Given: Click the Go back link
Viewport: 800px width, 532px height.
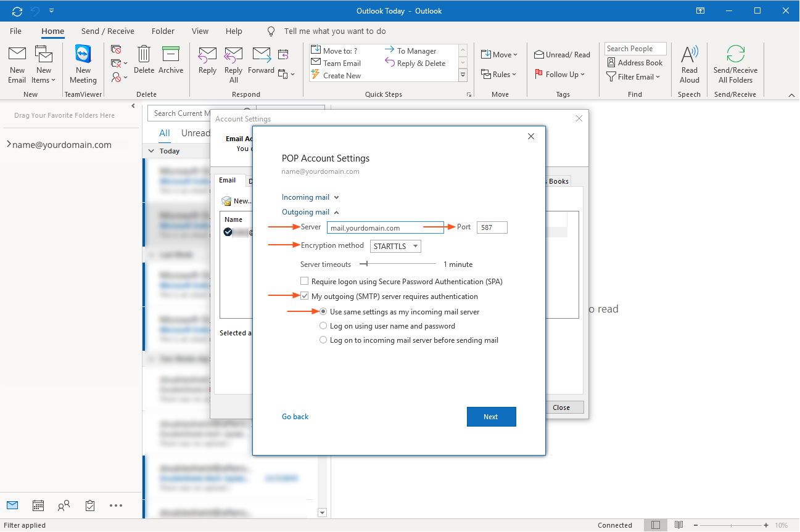Looking at the screenshot, I should click(295, 417).
